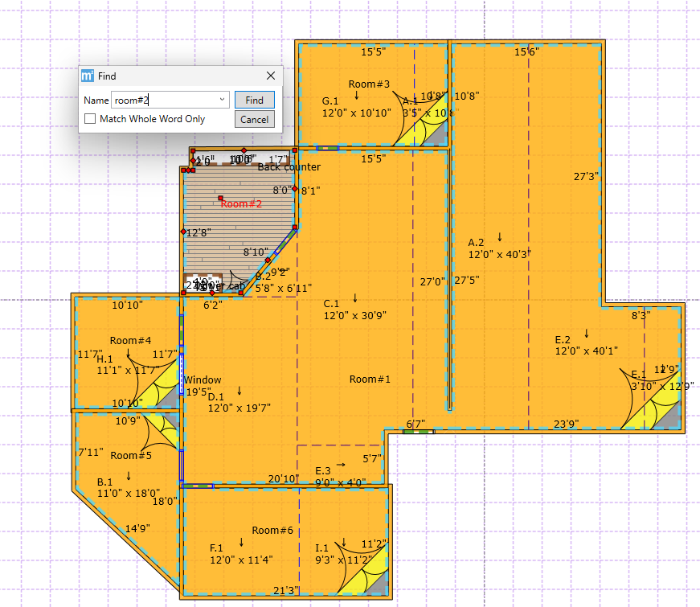This screenshot has height=607, width=700.
Task: Click the I.1 9'3" x 11'2" dimension text
Action: pyautogui.click(x=343, y=554)
